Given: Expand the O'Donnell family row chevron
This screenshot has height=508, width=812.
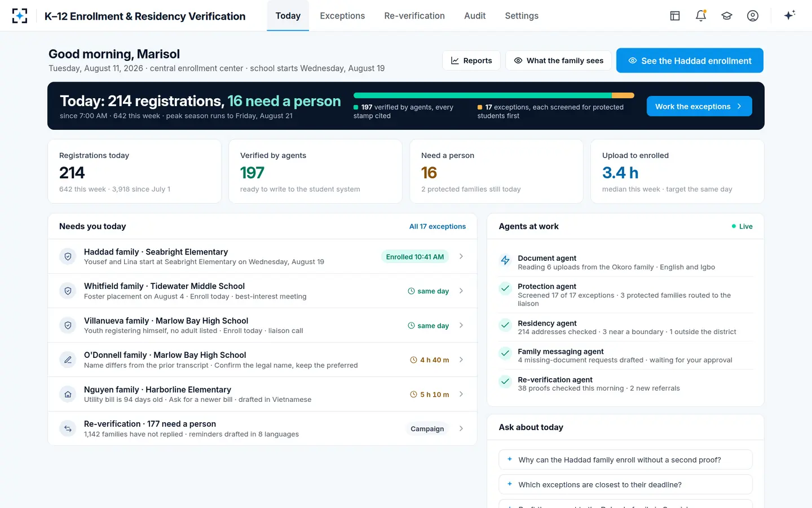Looking at the screenshot, I should [461, 360].
